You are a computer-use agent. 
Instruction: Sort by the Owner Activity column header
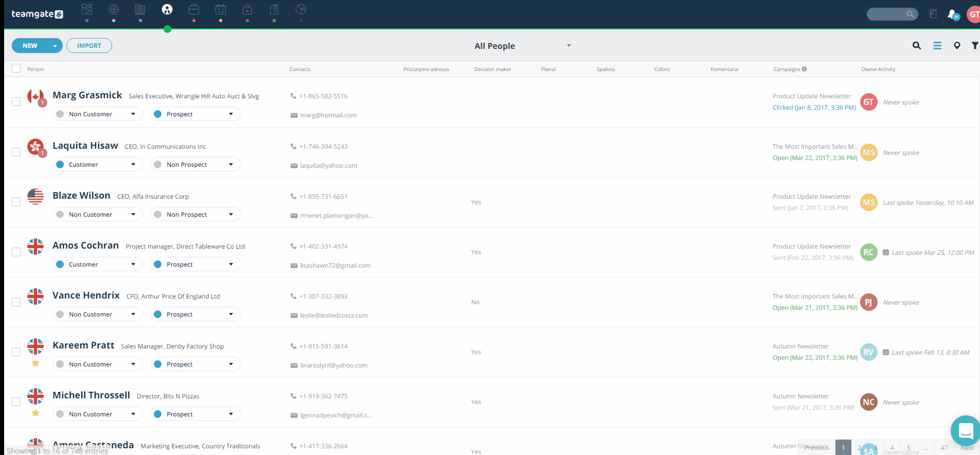[x=878, y=69]
